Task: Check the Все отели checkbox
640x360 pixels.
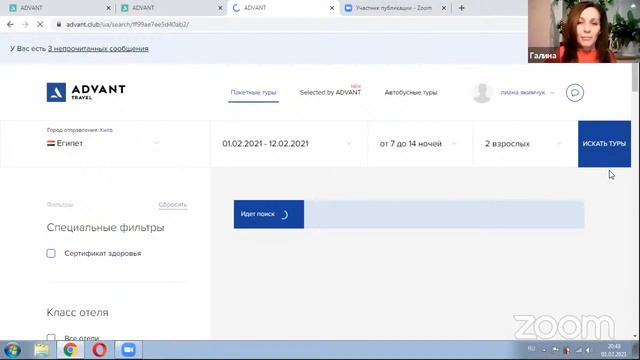Action: click(x=51, y=337)
